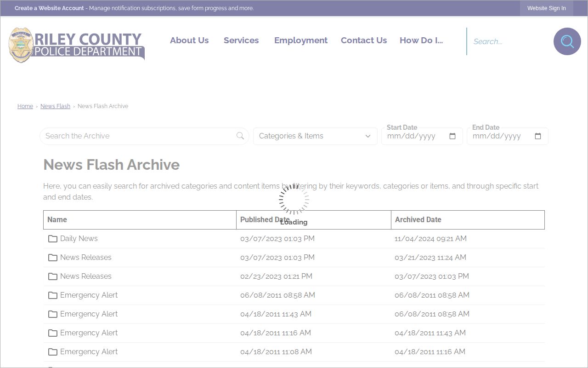Click archived date 03/07/2023 01:03 PM
Screen dimensions: 588x368
pos(432,276)
